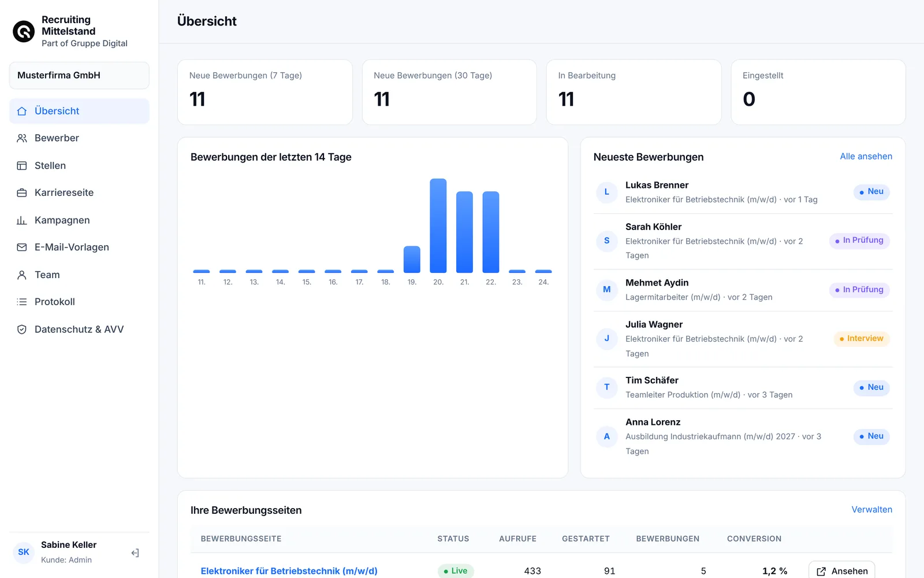Go to Stellen in the sidebar
Screen dimensions: 924x578
(x=79, y=166)
